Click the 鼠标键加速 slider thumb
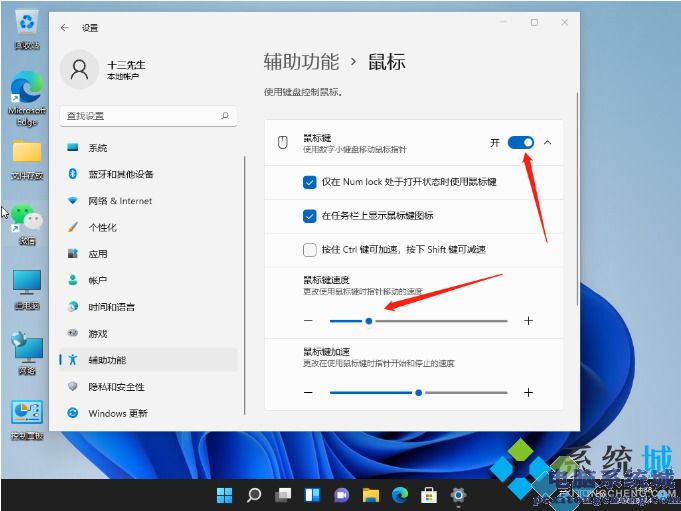Screen dimensions: 681x511 (418, 392)
